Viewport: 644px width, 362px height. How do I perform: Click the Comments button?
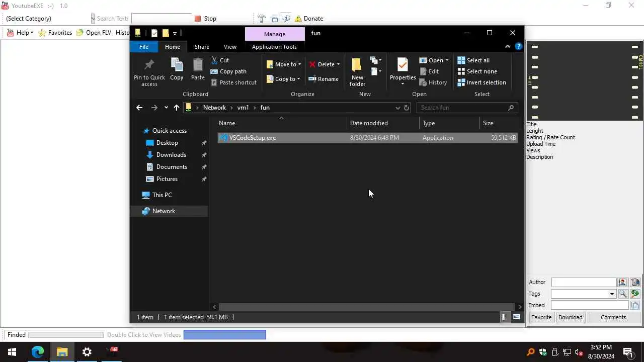[x=613, y=317]
